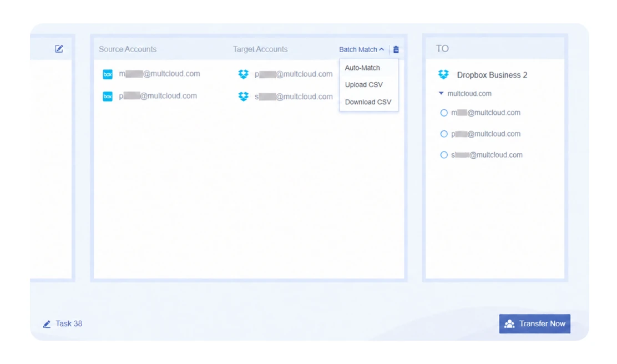Click source account p…@multcloud.com text
This screenshot has height=364, width=617.
coord(158,95)
